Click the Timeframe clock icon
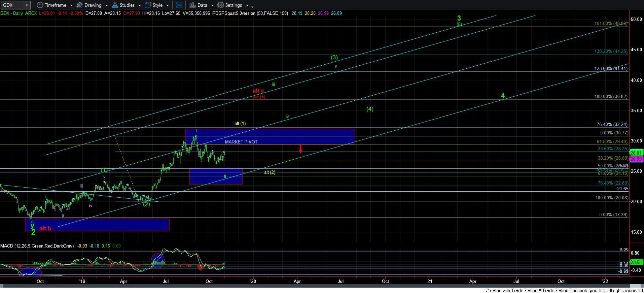The width and height of the screenshot is (644, 293). tap(40, 5)
